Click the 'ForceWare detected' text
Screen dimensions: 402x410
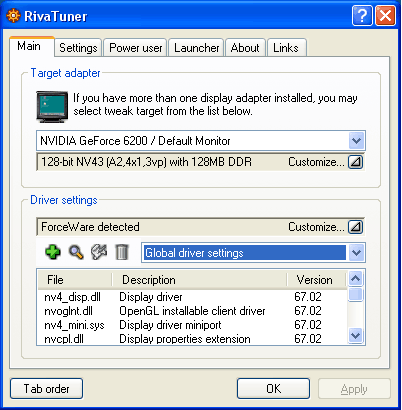coord(90,227)
